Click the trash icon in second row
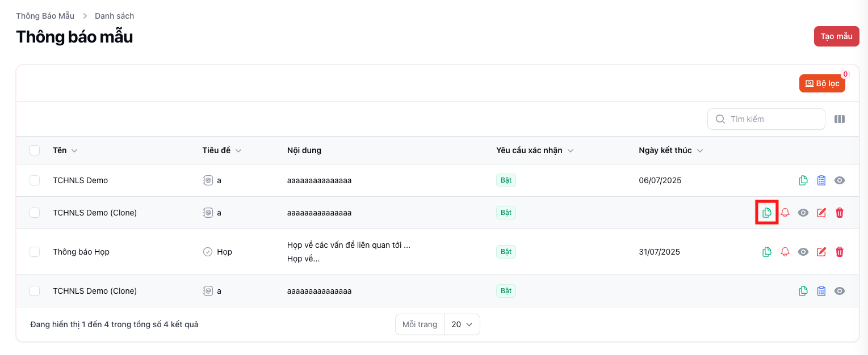This screenshot has height=355, width=868. (840, 213)
